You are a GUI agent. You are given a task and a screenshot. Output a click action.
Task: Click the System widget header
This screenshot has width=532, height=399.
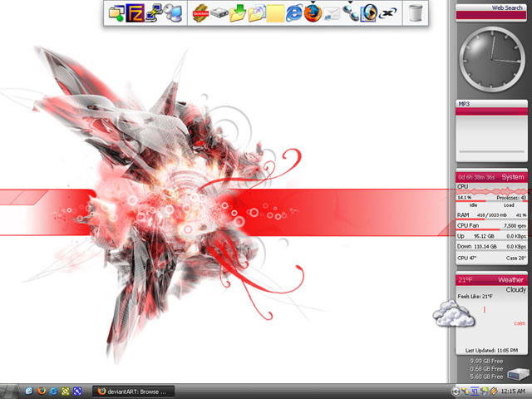click(491, 177)
